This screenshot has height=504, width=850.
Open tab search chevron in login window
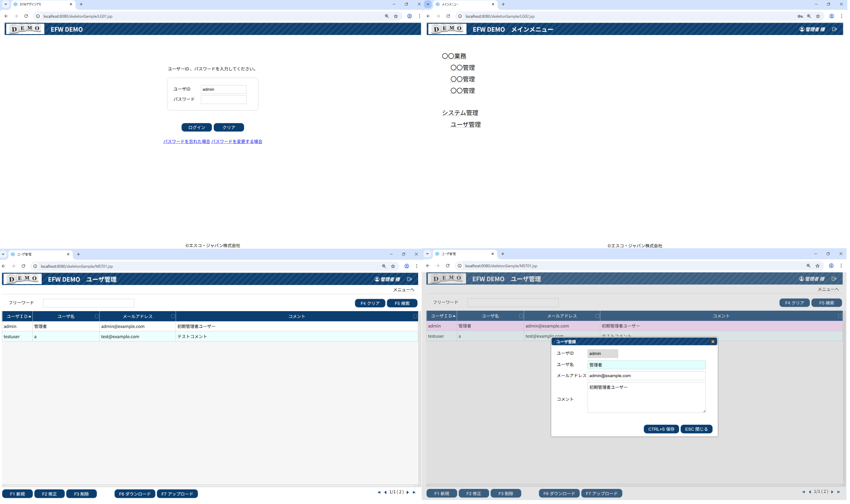tap(6, 4)
